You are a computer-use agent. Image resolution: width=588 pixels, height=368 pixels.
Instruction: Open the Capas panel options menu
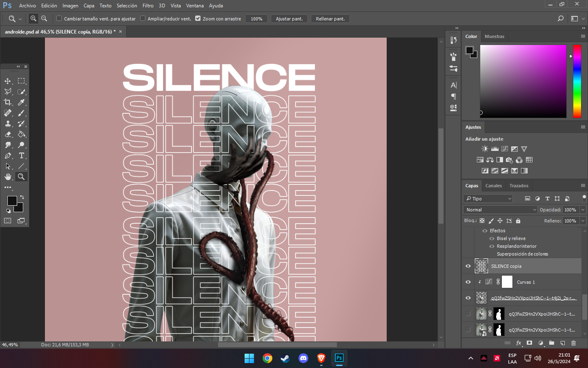click(583, 186)
